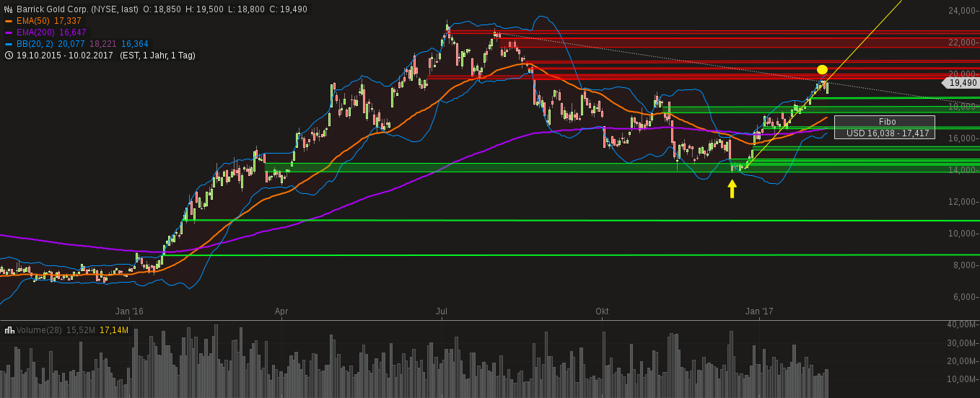Click the volume average value '15,52M'
980x398 pixels.
click(x=81, y=330)
